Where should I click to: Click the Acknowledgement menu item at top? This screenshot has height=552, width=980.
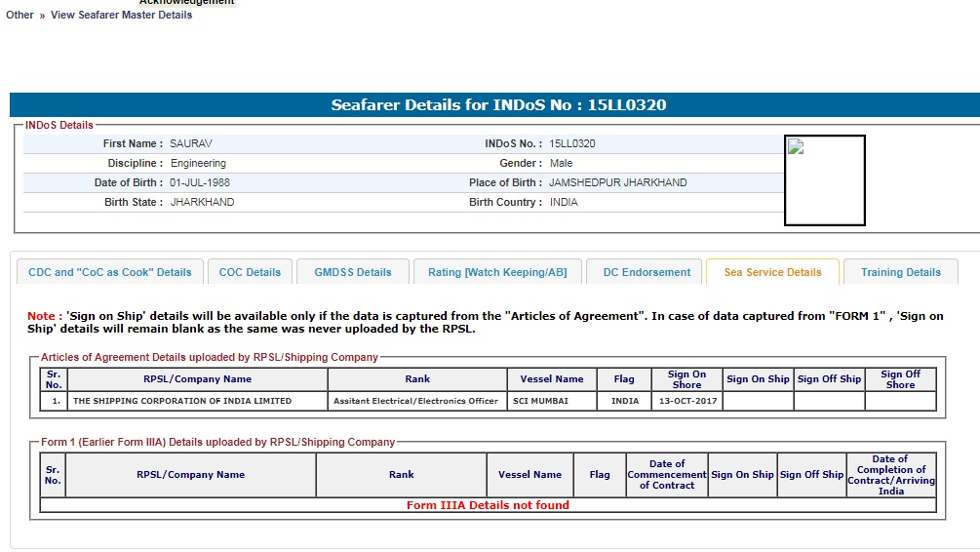coord(186,2)
